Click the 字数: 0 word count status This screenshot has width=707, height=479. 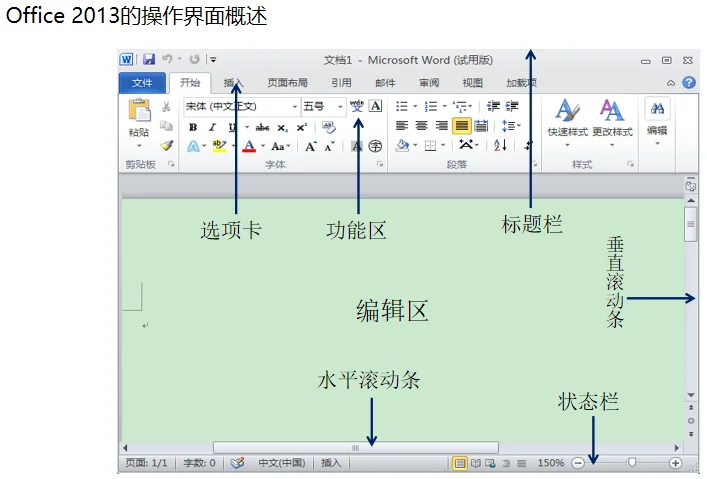(199, 463)
